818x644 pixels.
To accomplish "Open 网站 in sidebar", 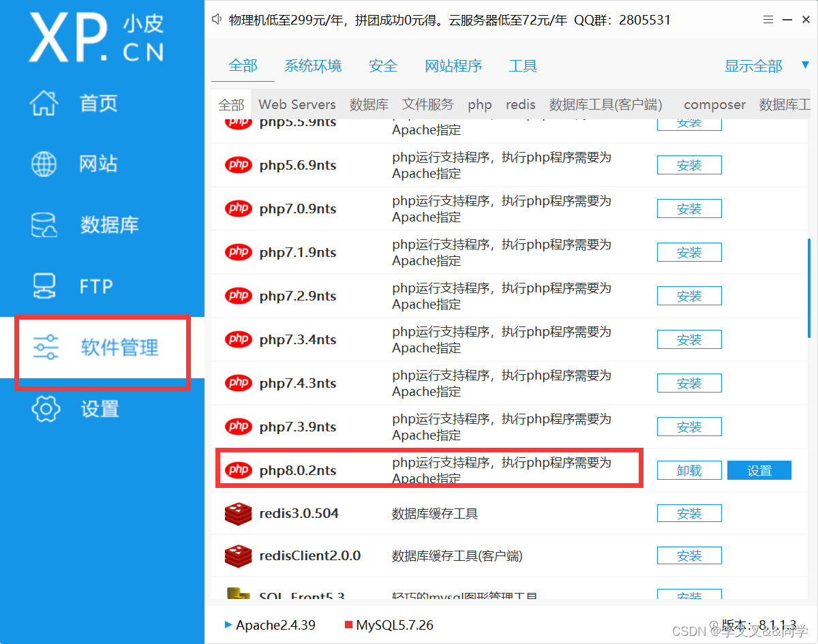I will (99, 164).
